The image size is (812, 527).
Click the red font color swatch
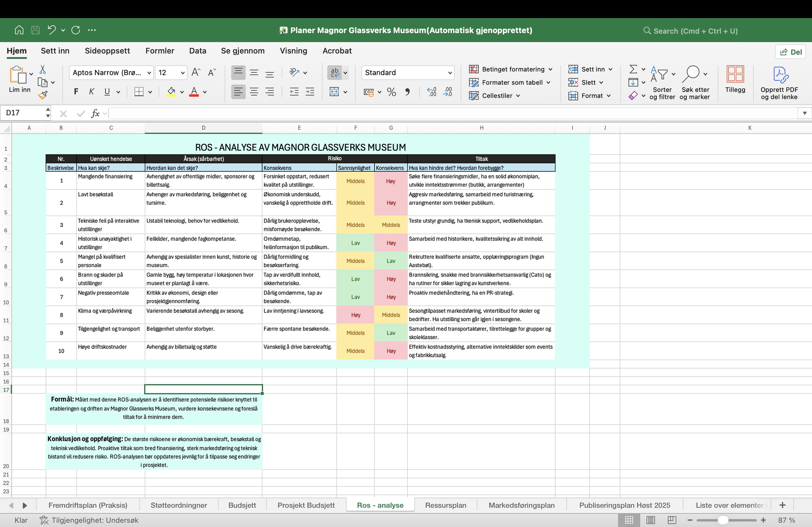pos(194,92)
